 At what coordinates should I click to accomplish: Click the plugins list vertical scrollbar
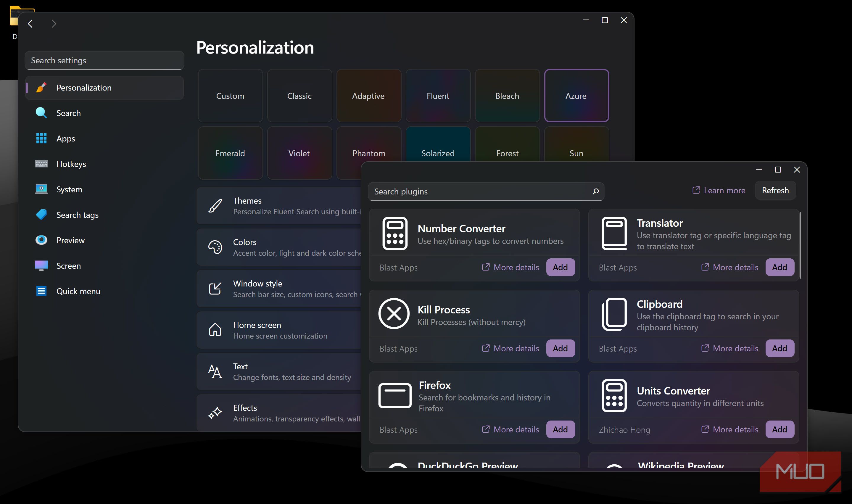coord(801,246)
